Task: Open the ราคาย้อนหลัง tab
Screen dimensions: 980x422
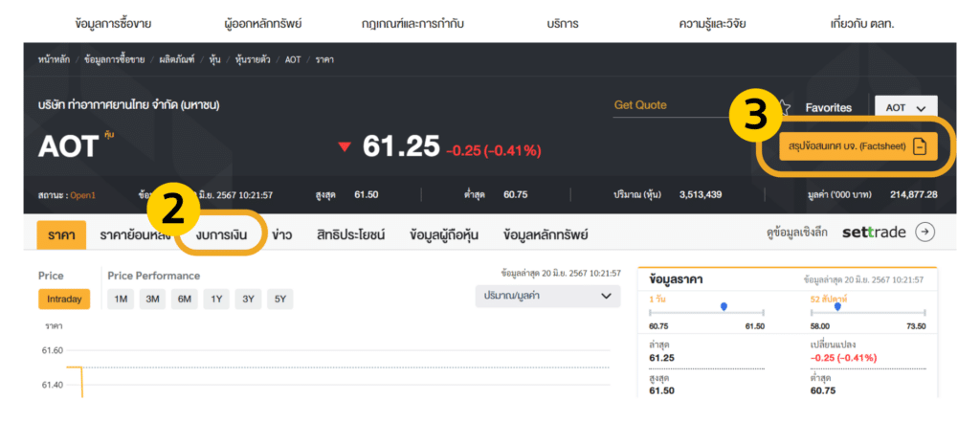Action: tap(135, 235)
